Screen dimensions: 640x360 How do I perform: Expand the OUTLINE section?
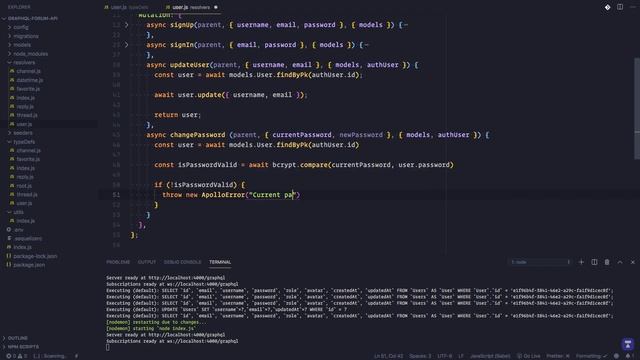[x=18, y=338]
